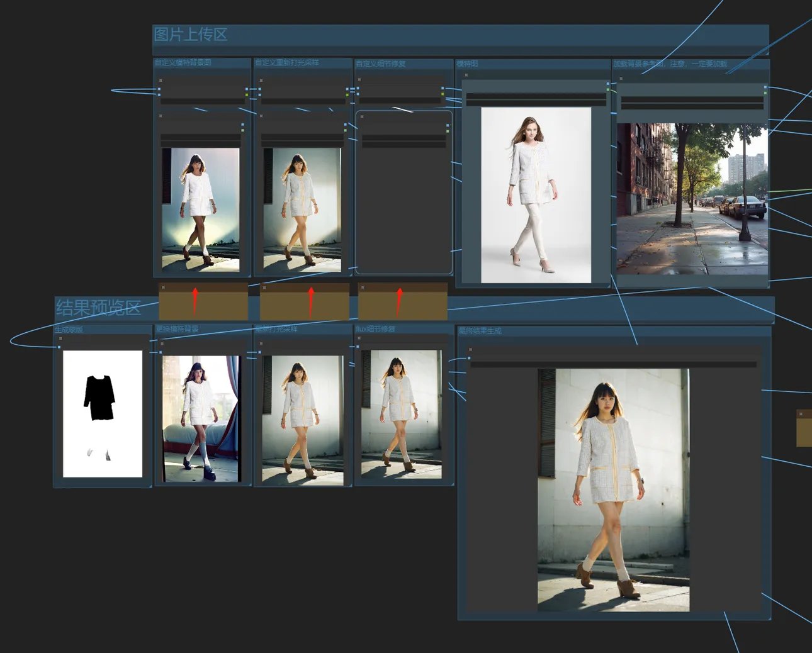Collapse top node in 自定义细节修复 group
The image size is (812, 653).
coord(359,80)
